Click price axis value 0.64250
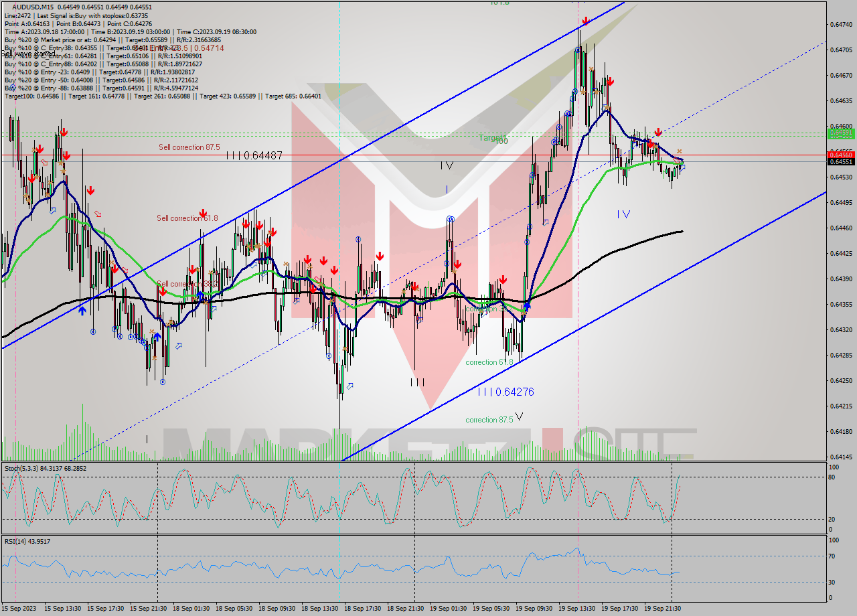This screenshot has width=857, height=616. (x=841, y=380)
